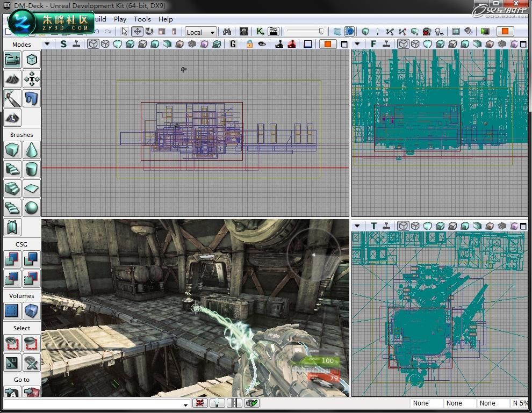Viewport: 532px width, 413px height.
Task: Pick the Cone builder brush
Action: (32, 150)
